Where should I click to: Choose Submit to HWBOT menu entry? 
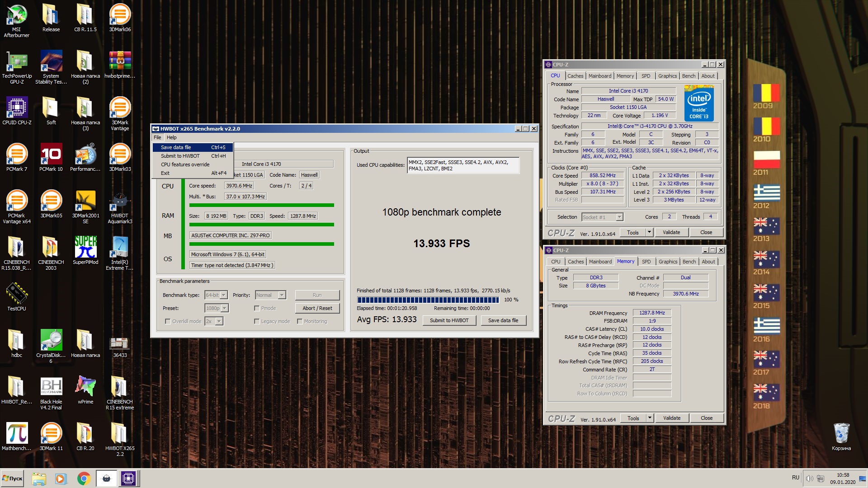(x=193, y=156)
